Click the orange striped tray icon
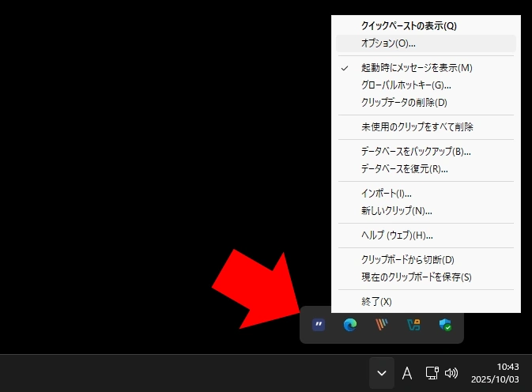The height and width of the screenshot is (392, 532). coord(382,325)
